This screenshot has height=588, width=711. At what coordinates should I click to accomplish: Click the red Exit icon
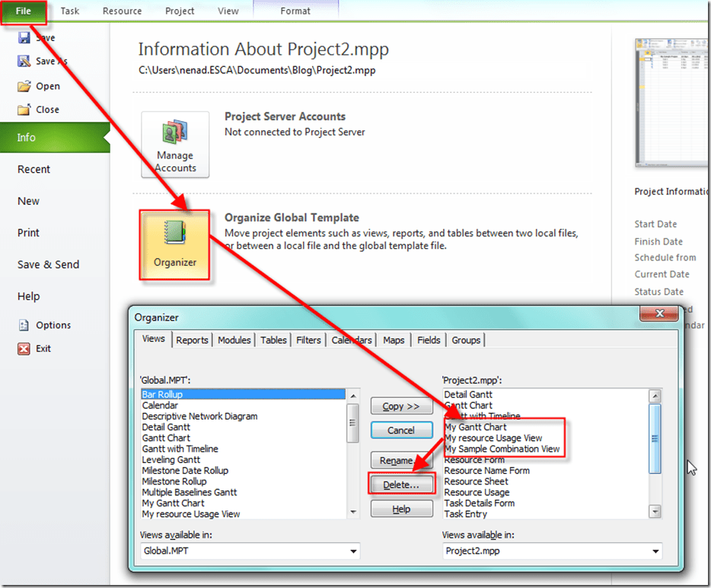[24, 349]
